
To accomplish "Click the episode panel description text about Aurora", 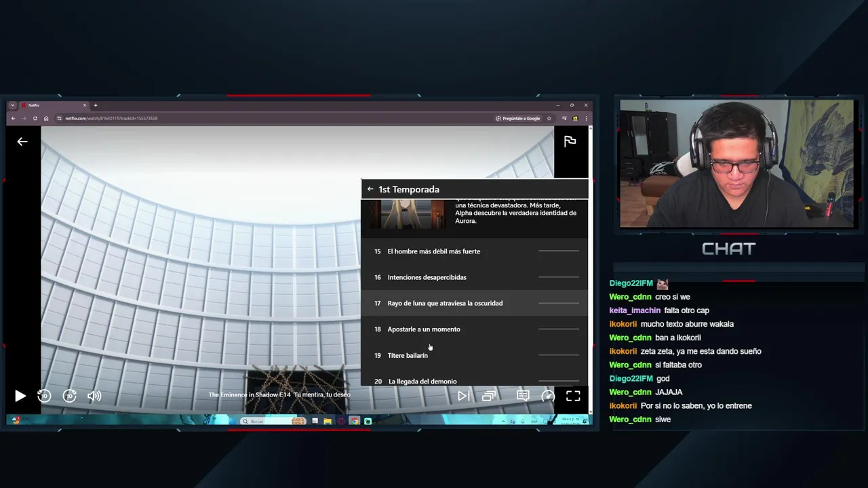I will [x=516, y=213].
